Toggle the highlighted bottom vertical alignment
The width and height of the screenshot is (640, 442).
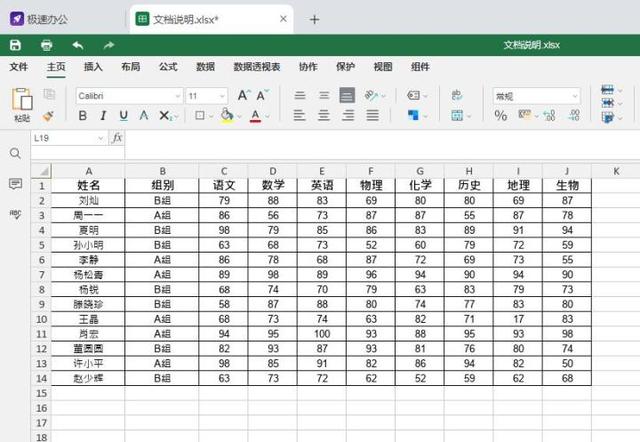(x=347, y=96)
